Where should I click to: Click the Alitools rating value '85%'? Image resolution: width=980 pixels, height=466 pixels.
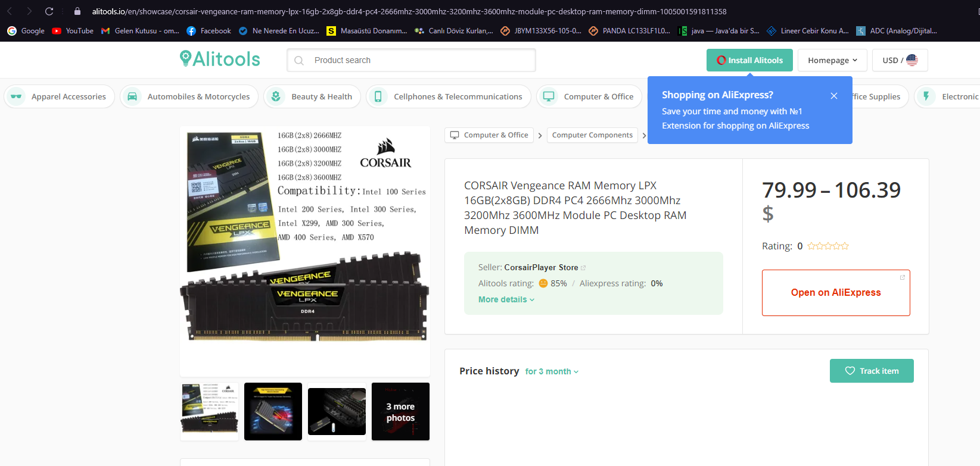(559, 283)
